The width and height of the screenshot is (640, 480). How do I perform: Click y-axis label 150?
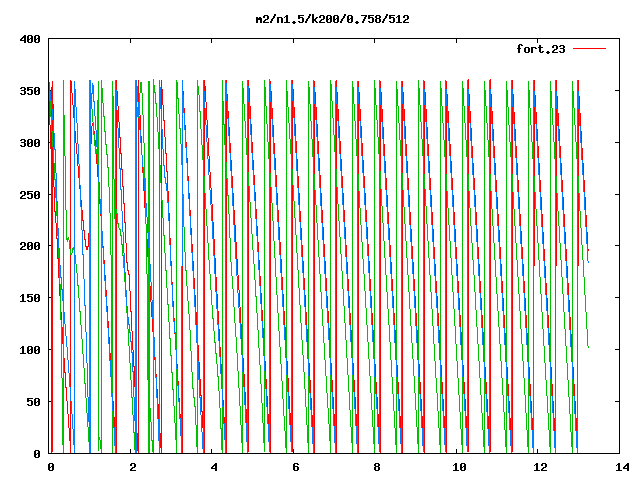30,298
